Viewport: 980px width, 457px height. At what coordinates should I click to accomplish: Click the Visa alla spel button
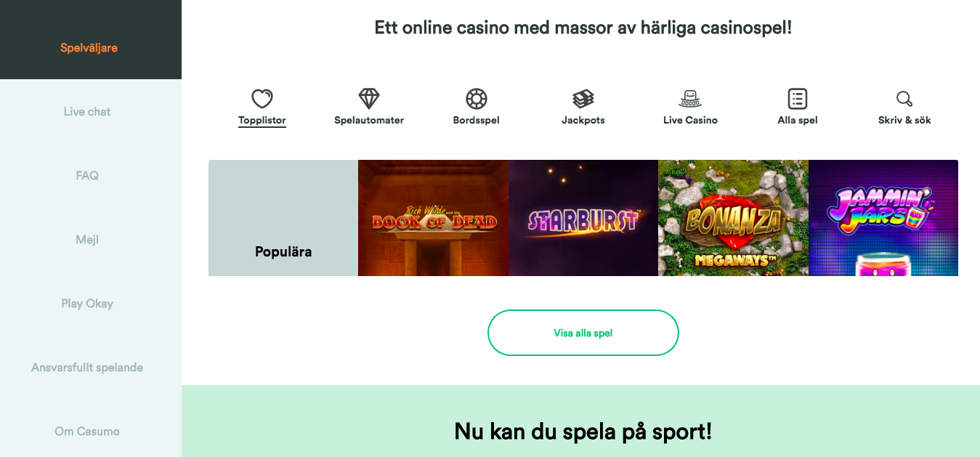point(583,333)
